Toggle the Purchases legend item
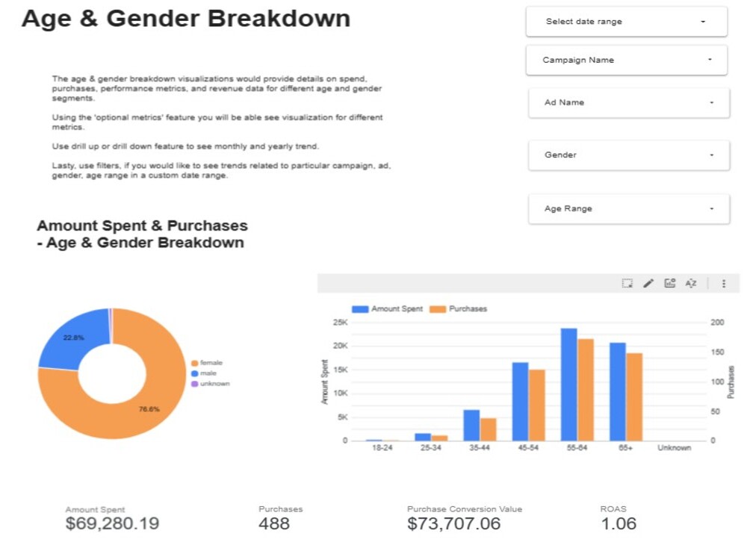747x560 pixels. (458, 309)
